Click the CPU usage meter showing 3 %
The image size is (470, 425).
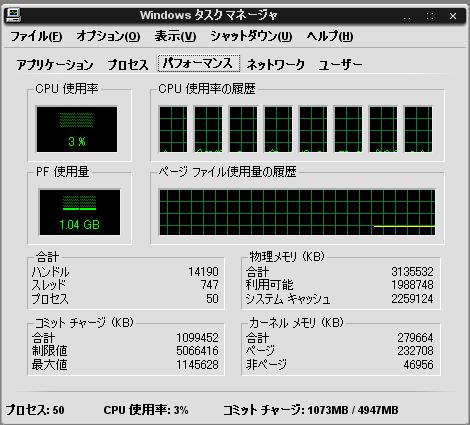(77, 129)
